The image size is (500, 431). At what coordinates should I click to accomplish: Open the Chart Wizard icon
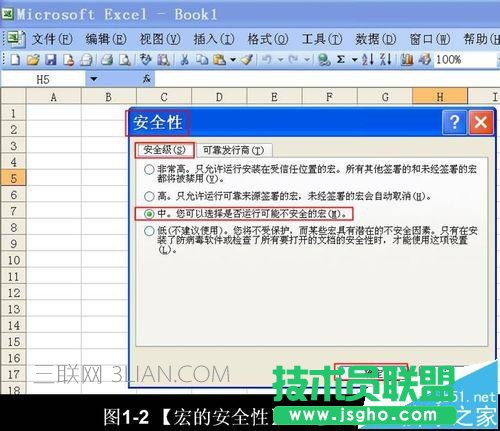coord(407,60)
